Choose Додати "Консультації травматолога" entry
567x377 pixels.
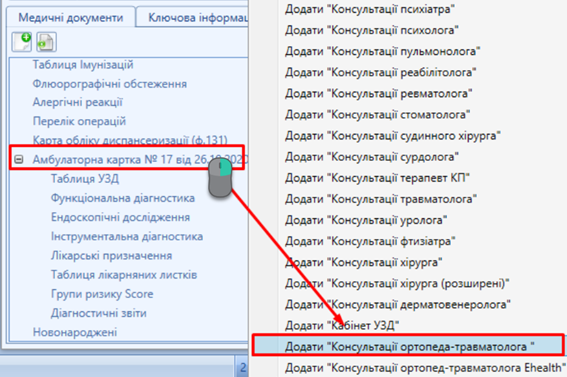pyautogui.click(x=381, y=199)
